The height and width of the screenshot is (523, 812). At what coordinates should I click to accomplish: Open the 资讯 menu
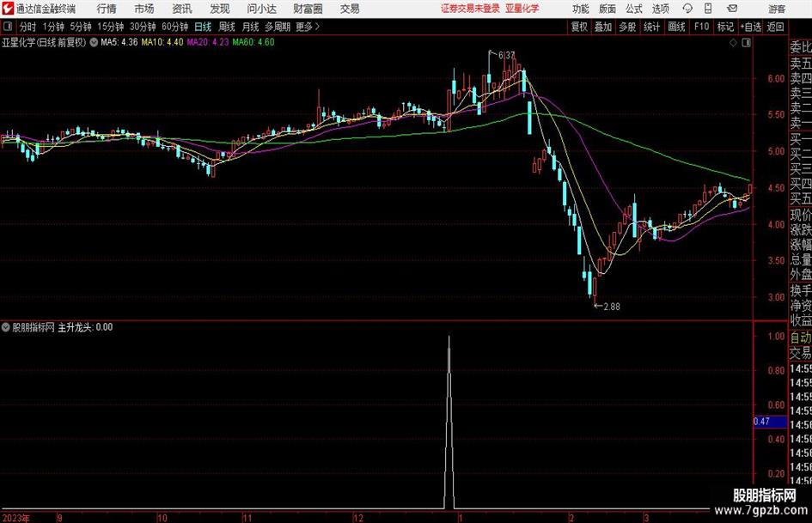(x=182, y=9)
